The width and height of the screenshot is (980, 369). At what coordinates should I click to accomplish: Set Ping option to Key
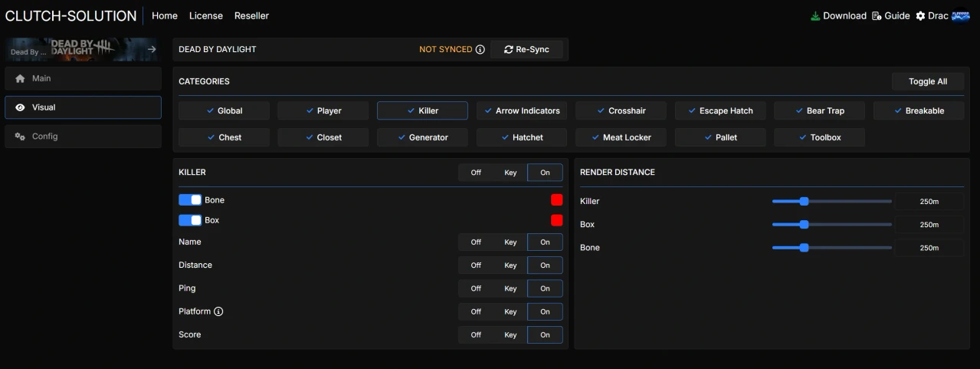point(510,288)
